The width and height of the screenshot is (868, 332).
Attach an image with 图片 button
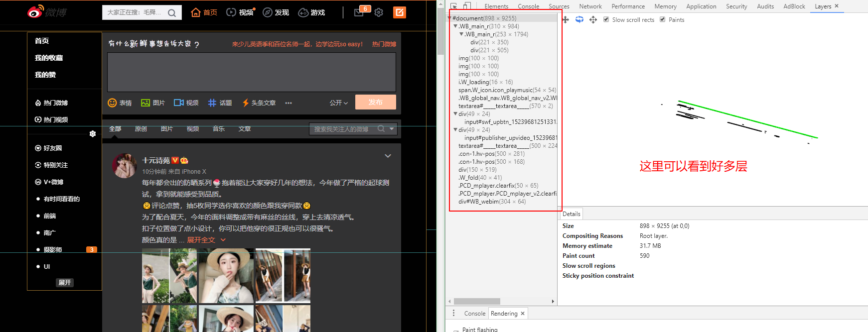tap(153, 103)
